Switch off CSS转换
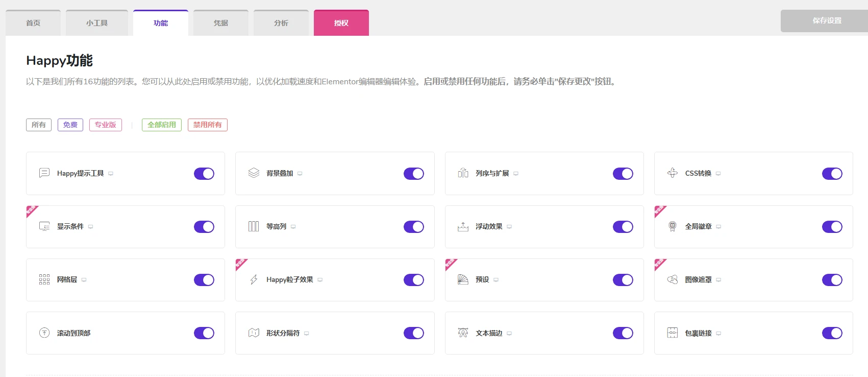868x377 pixels. tap(832, 174)
